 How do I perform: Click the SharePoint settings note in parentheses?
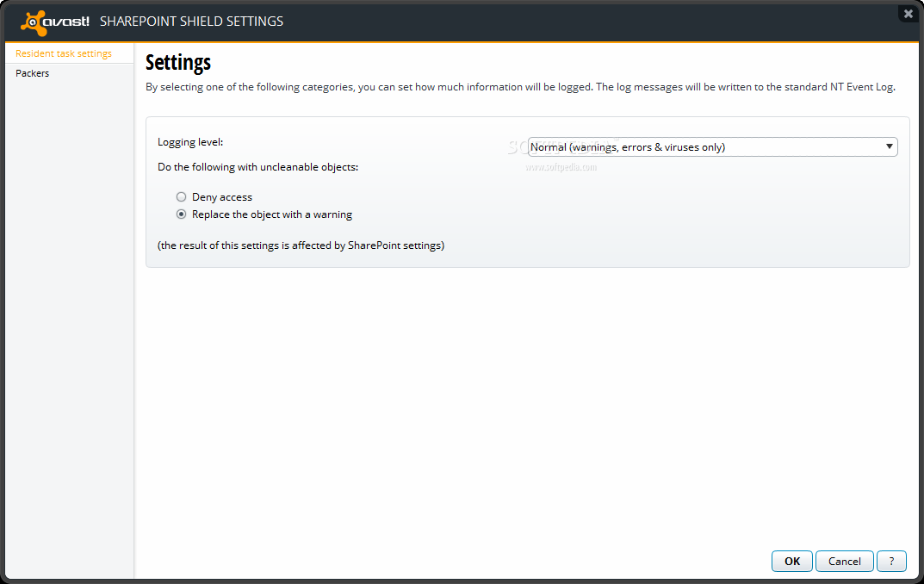coord(301,245)
